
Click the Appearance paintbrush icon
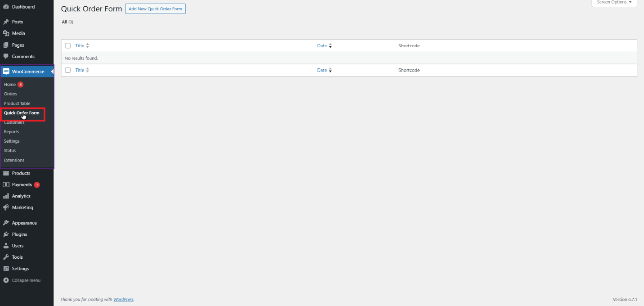[x=6, y=223]
